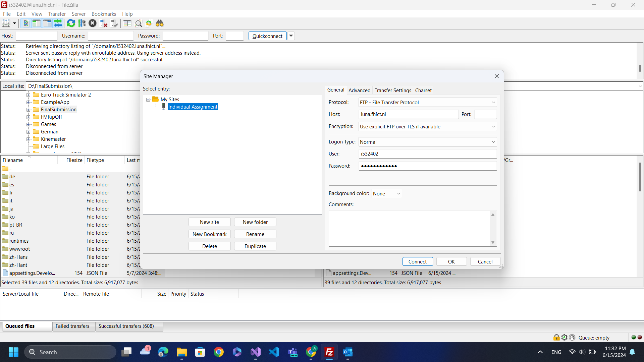Open the Logon Type dropdown
Screen dimensions: 644x362
click(x=427, y=142)
